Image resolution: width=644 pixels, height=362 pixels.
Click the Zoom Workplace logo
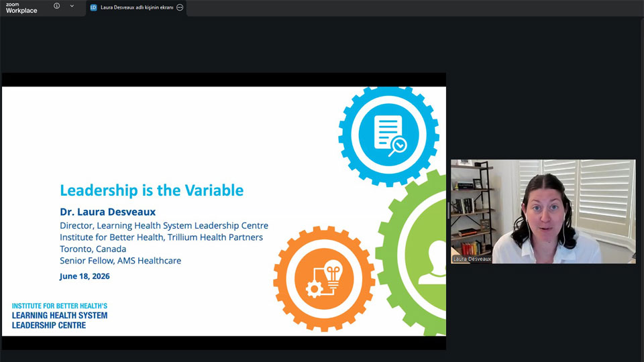(x=21, y=8)
